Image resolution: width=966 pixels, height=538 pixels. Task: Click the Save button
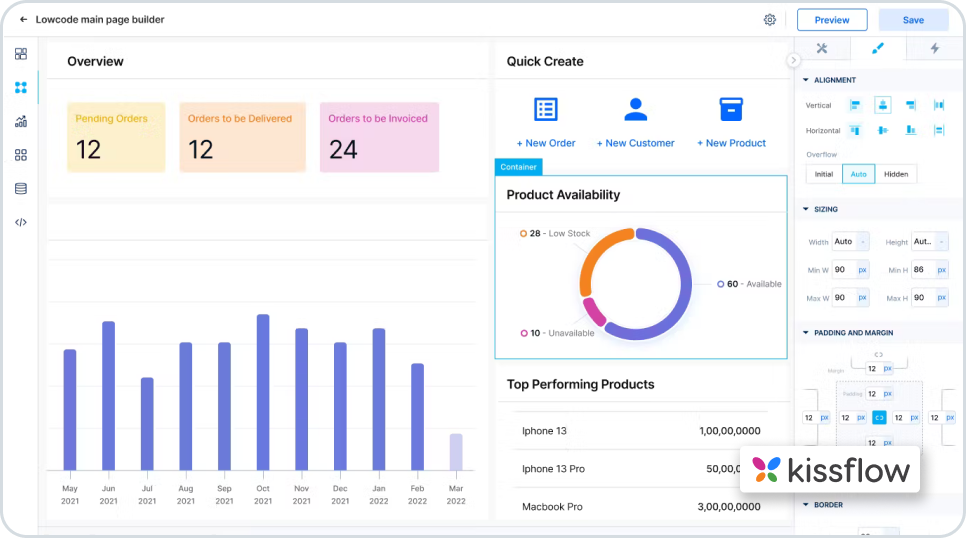(913, 20)
